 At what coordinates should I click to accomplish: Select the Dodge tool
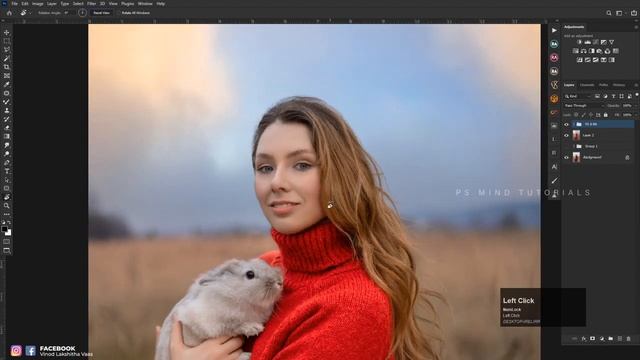[7, 154]
